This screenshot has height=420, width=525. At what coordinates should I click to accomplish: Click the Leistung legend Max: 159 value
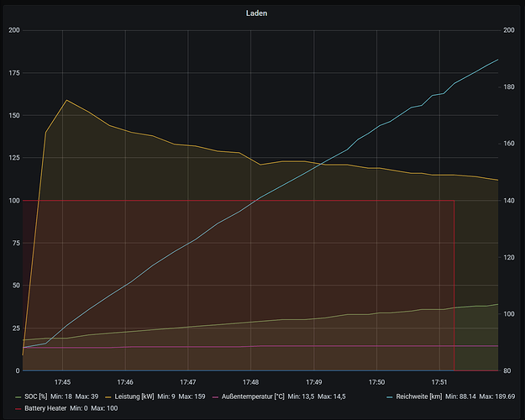point(192,396)
